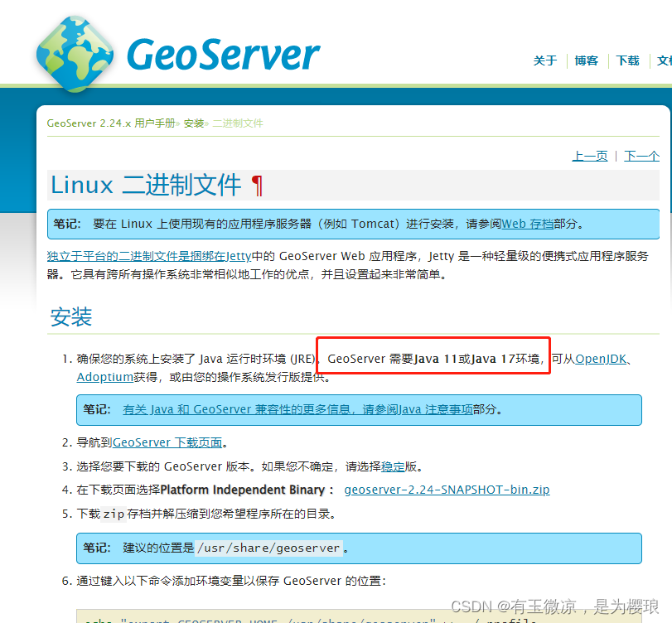Go to previous page via 上一页

[590, 156]
